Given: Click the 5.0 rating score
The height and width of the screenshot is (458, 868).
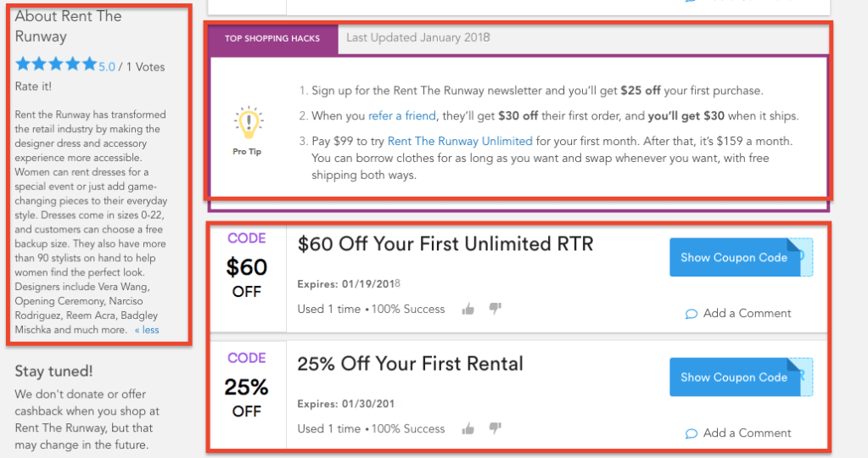Looking at the screenshot, I should 106,66.
